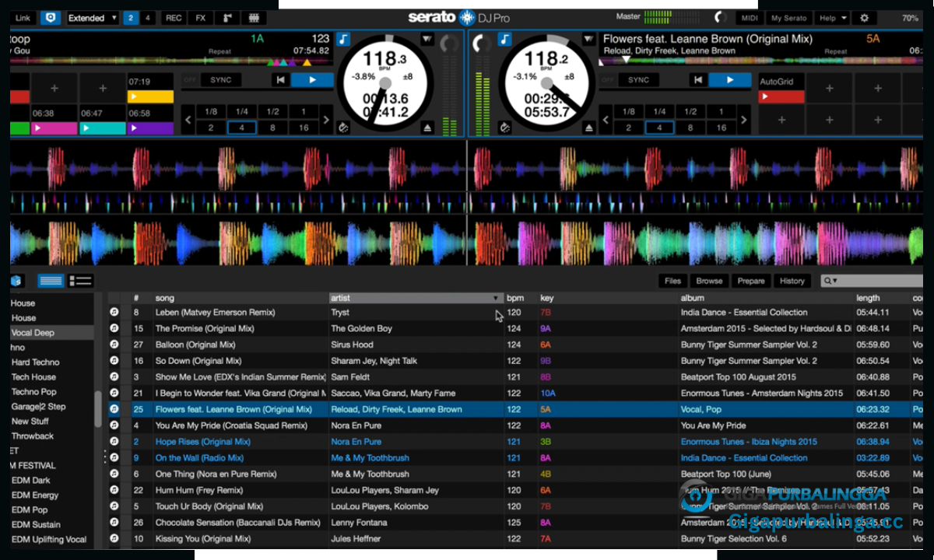Enable SYNC on the left deck
Screen dimensions: 934x560
(x=221, y=79)
